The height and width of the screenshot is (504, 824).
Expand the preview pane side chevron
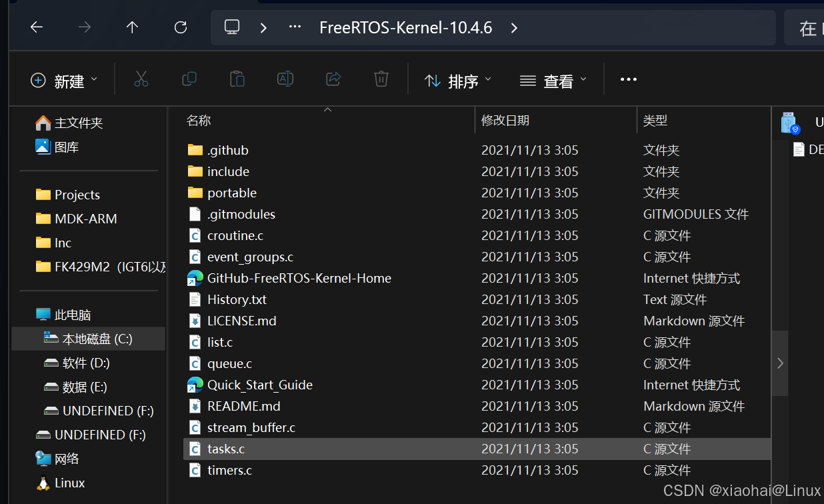780,363
